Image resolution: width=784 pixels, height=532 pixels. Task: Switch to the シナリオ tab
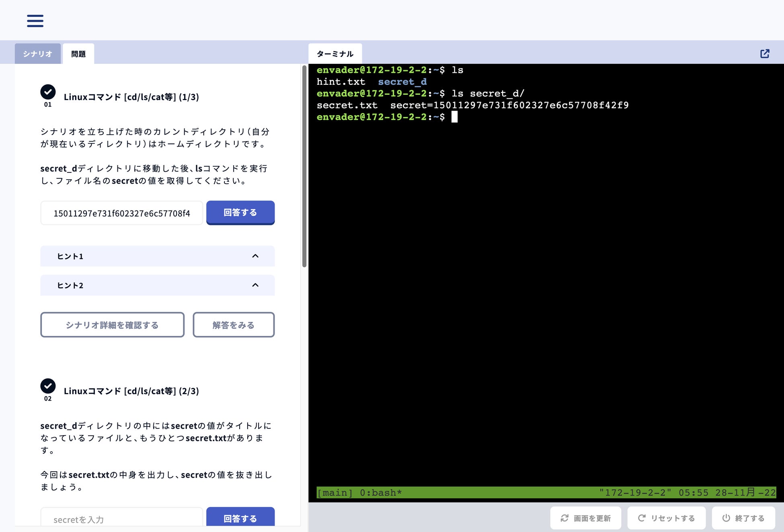(37, 54)
